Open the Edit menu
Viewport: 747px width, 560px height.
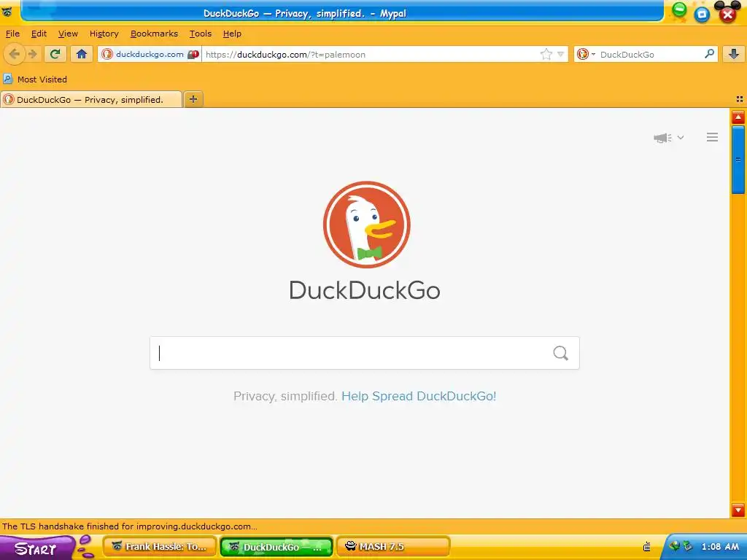(x=39, y=34)
